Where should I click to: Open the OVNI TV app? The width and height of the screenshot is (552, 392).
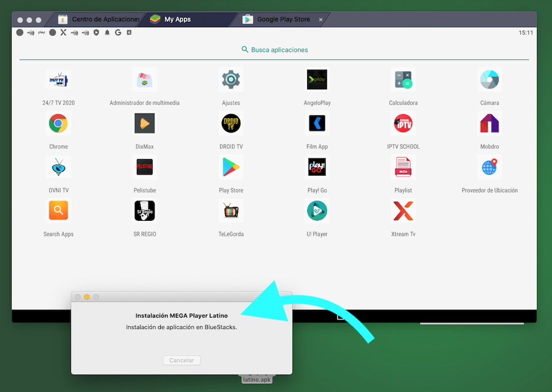coord(58,167)
